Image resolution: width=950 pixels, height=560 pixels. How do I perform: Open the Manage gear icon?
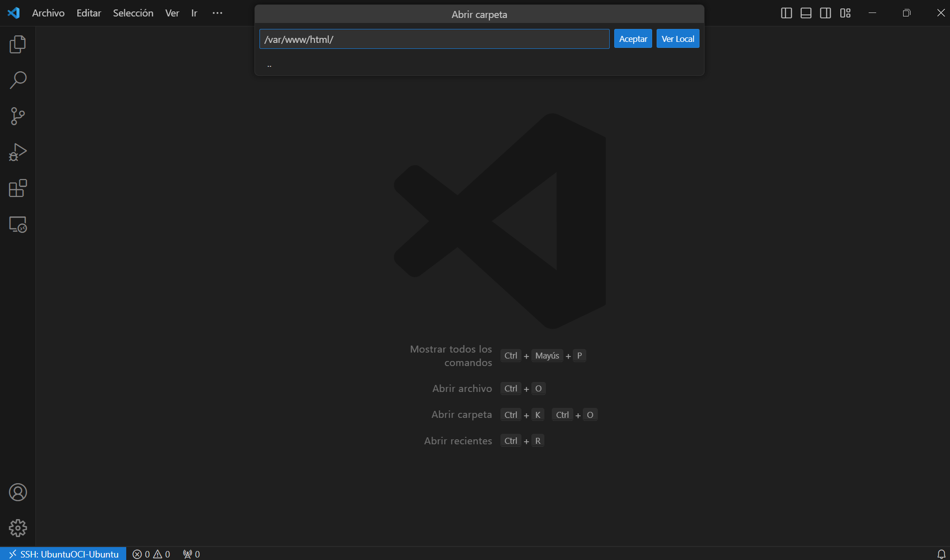(x=17, y=528)
